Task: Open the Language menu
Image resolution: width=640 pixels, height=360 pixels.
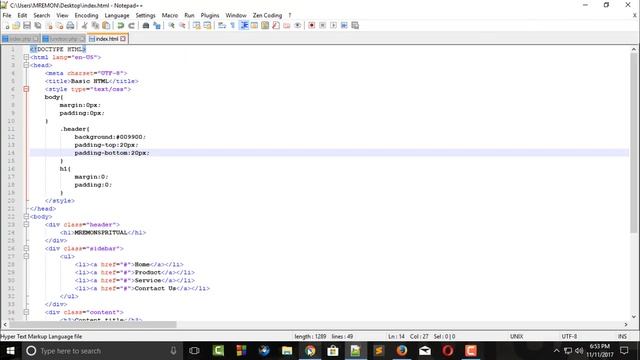Action: pyautogui.click(x=117, y=16)
